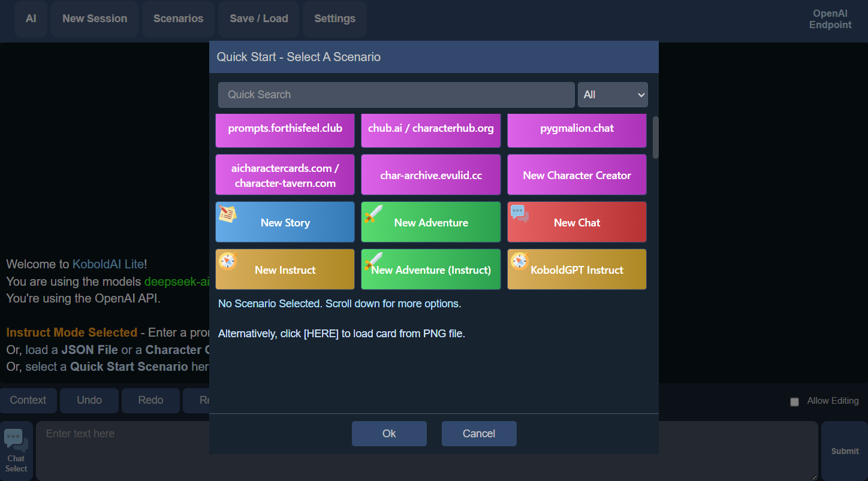Click the Quick Start Scenario link text
This screenshot has width=868, height=481.
tap(129, 367)
